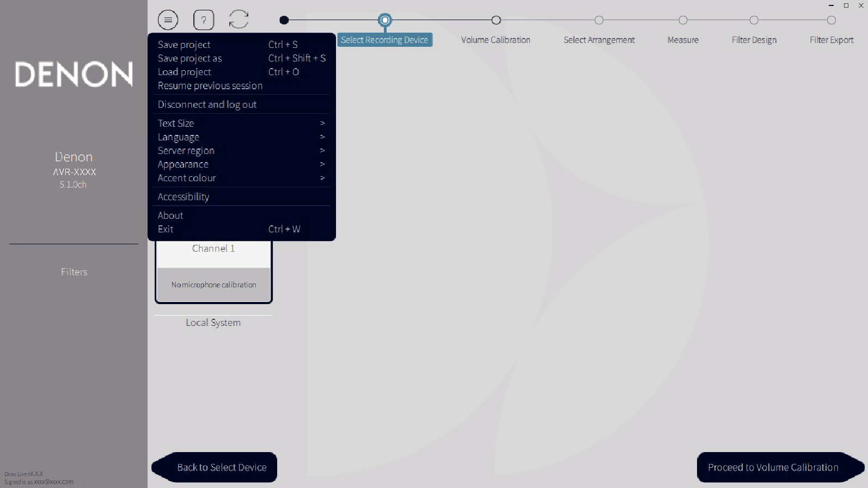The width and height of the screenshot is (868, 488).
Task: Click the first filled progress step dot
Action: (x=284, y=20)
